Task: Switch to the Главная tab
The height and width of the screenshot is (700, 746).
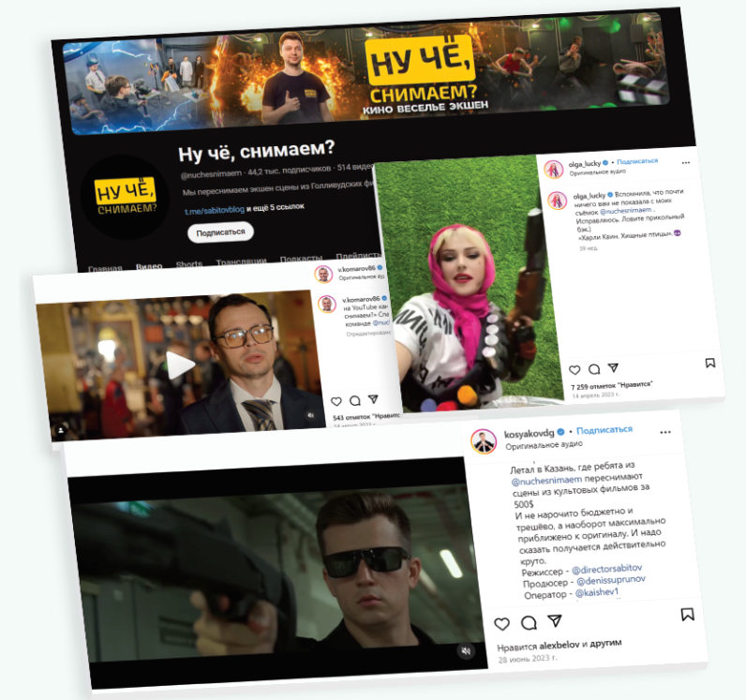Action: tap(105, 268)
